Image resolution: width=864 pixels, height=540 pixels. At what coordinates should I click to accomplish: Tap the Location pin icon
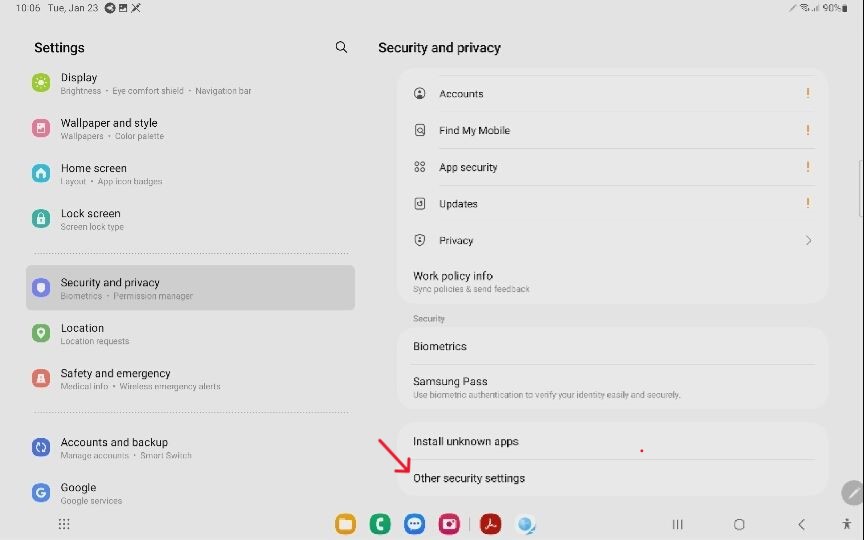click(x=41, y=333)
